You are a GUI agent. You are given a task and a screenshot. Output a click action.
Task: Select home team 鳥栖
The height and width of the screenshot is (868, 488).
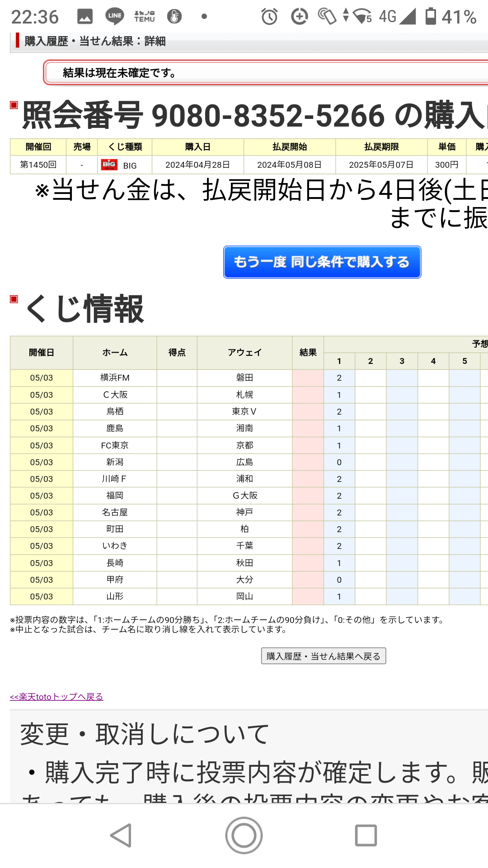(x=115, y=411)
